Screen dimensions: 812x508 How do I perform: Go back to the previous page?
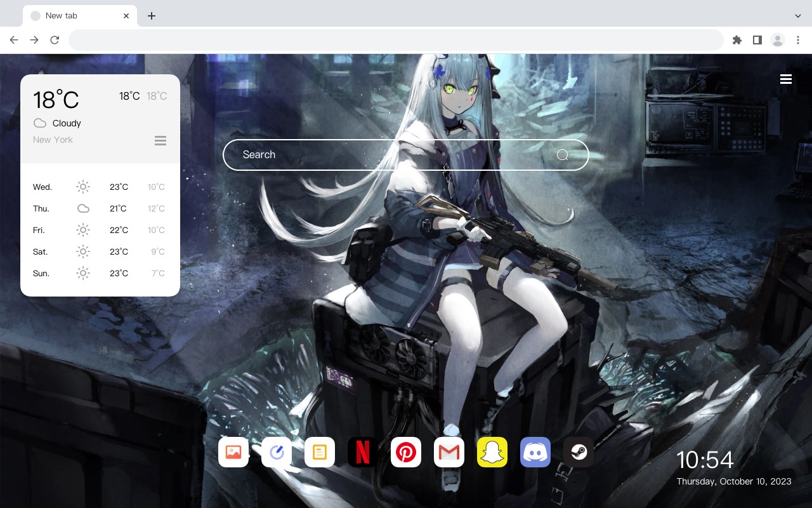coord(14,40)
